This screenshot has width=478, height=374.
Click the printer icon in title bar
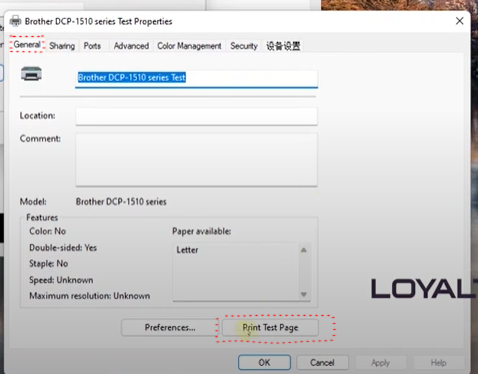pos(15,21)
